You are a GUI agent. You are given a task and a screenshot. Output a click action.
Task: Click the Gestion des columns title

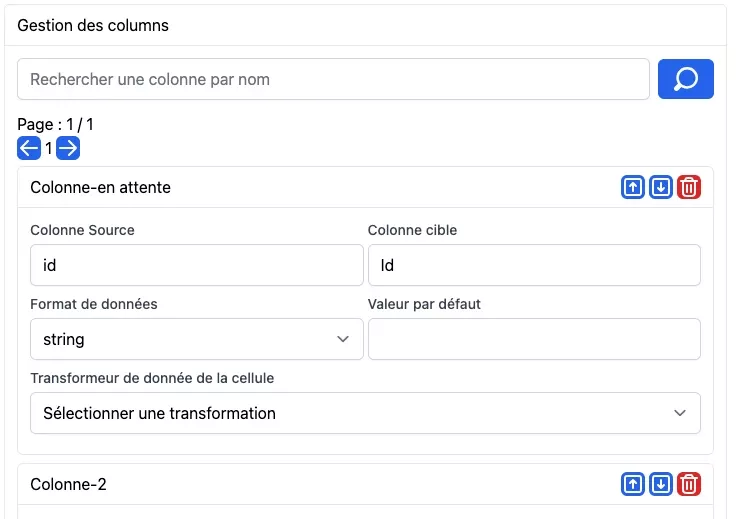coord(93,25)
